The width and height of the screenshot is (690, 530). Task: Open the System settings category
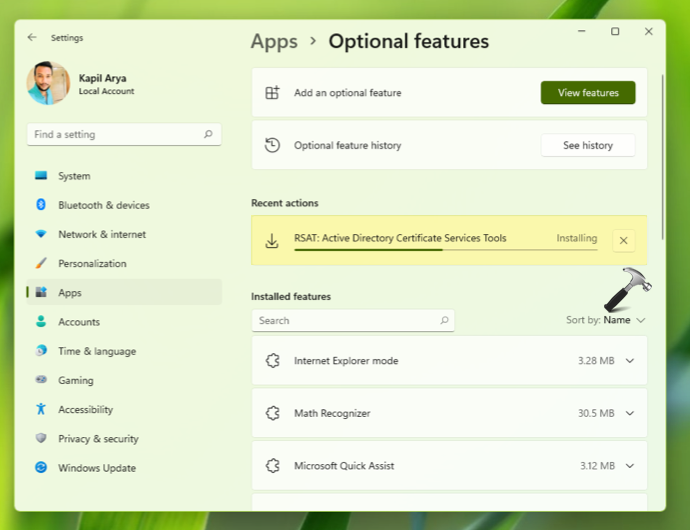tap(73, 176)
